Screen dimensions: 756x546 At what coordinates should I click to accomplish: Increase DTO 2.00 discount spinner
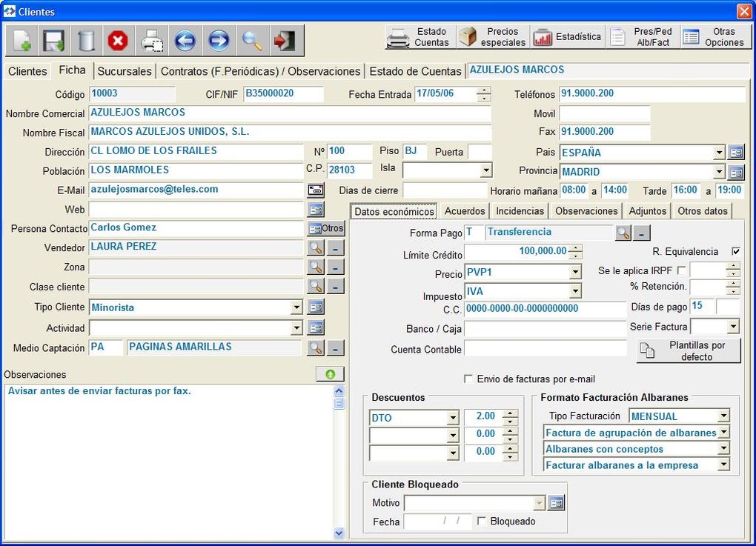tap(510, 413)
